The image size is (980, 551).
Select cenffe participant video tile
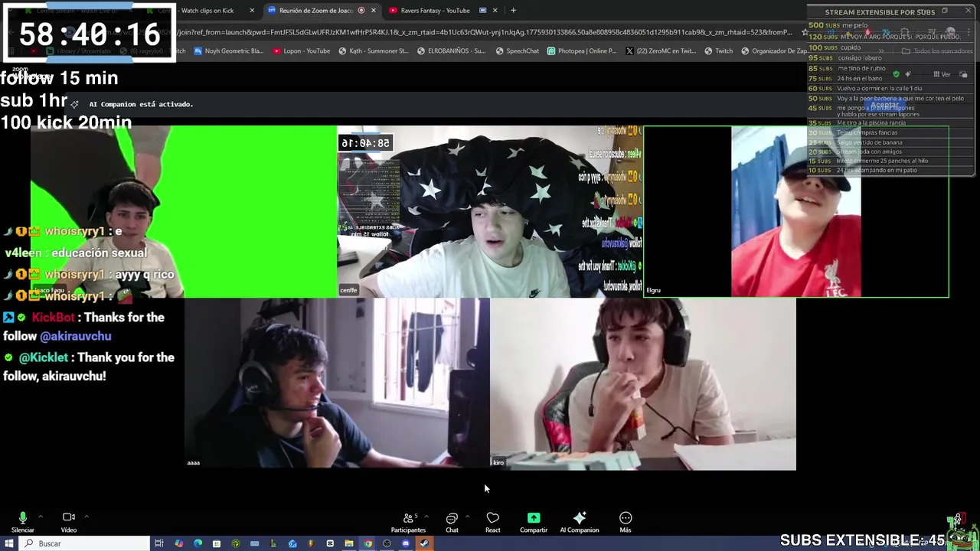tap(490, 211)
